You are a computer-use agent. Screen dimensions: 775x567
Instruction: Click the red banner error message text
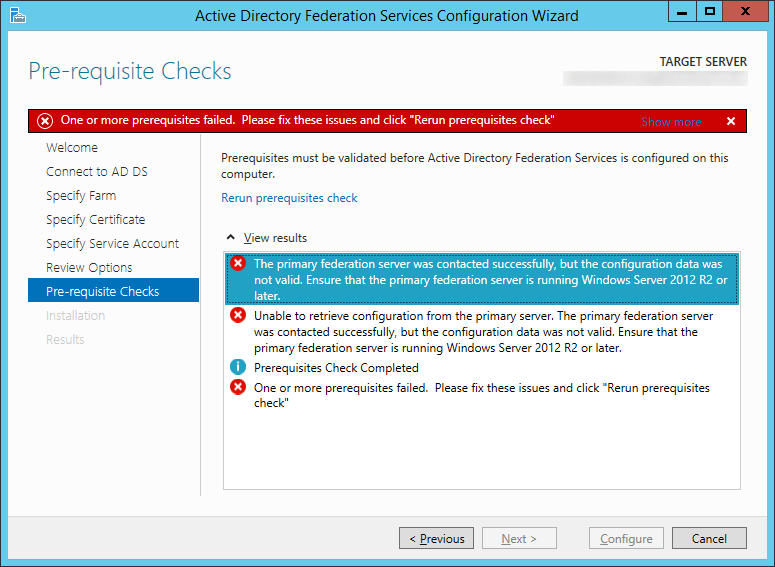pyautogui.click(x=307, y=120)
